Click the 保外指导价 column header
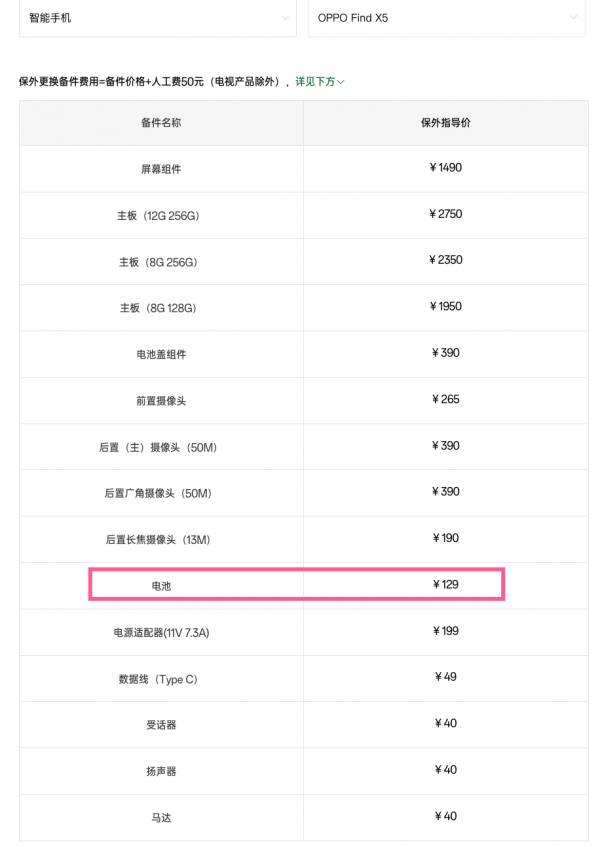 tap(445, 122)
